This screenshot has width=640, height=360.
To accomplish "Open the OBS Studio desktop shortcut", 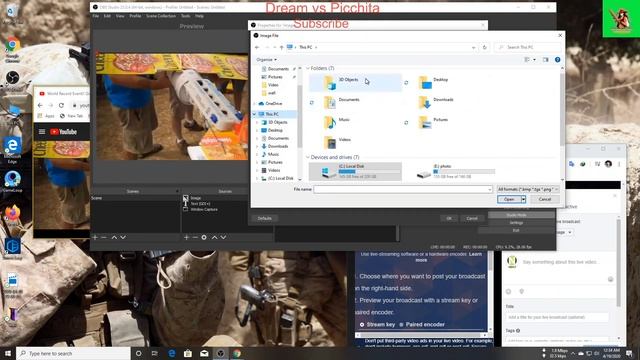I will pos(12,80).
